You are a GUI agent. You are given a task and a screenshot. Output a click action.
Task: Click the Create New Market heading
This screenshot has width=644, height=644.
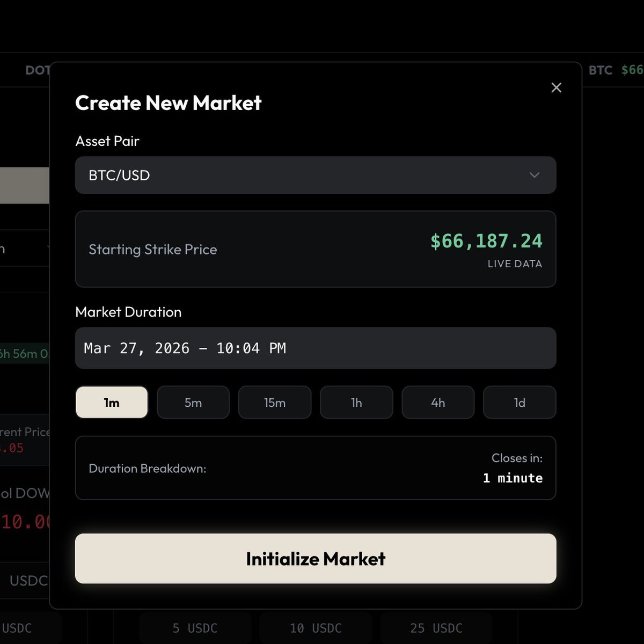[169, 103]
